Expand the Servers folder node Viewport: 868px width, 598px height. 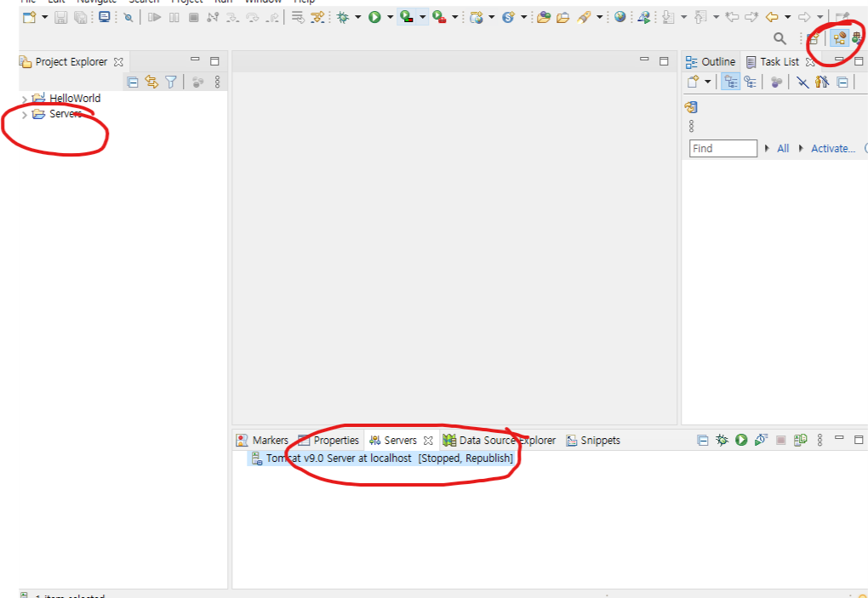(25, 115)
